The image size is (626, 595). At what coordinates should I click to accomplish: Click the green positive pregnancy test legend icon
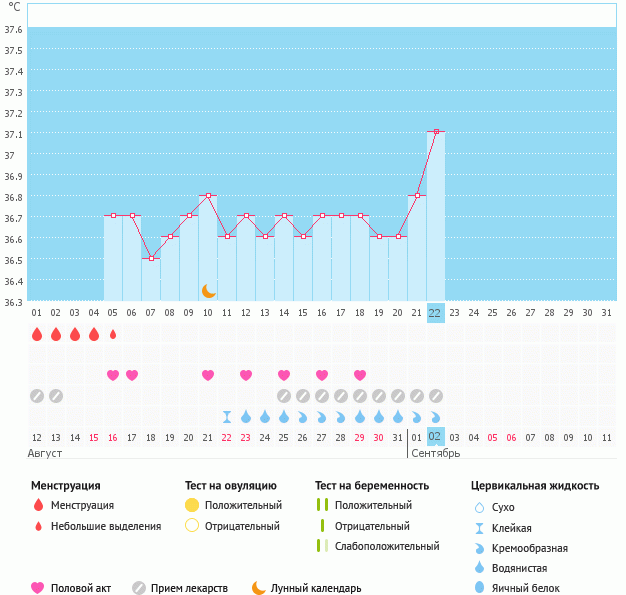pos(321,506)
